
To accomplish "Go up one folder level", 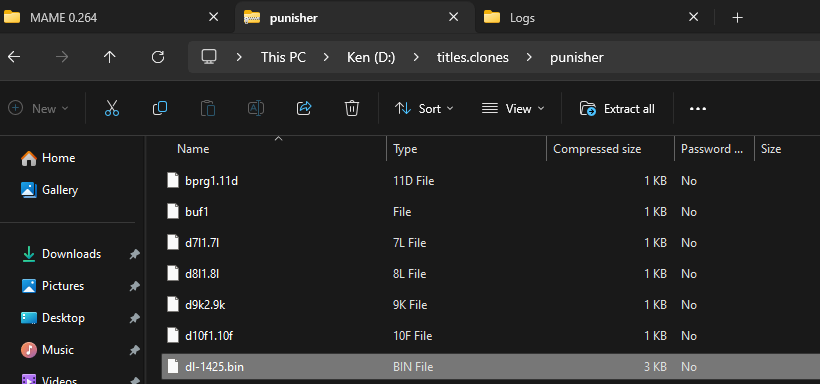I will point(109,57).
